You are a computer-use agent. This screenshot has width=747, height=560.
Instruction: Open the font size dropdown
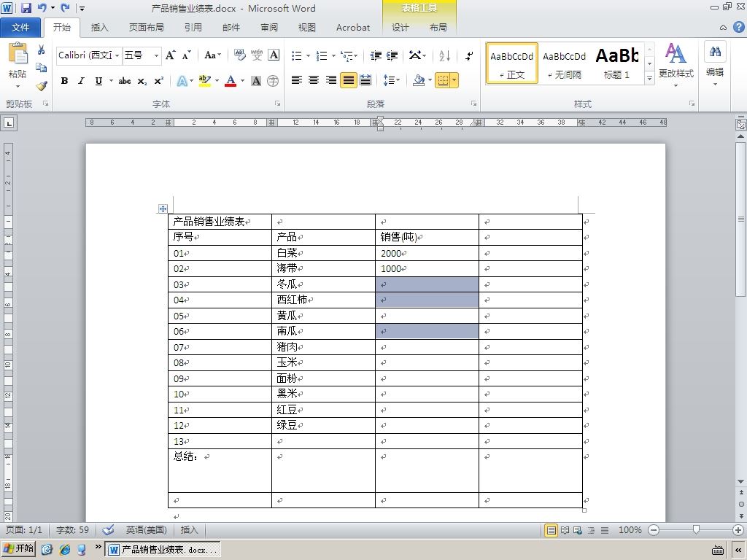click(156, 55)
